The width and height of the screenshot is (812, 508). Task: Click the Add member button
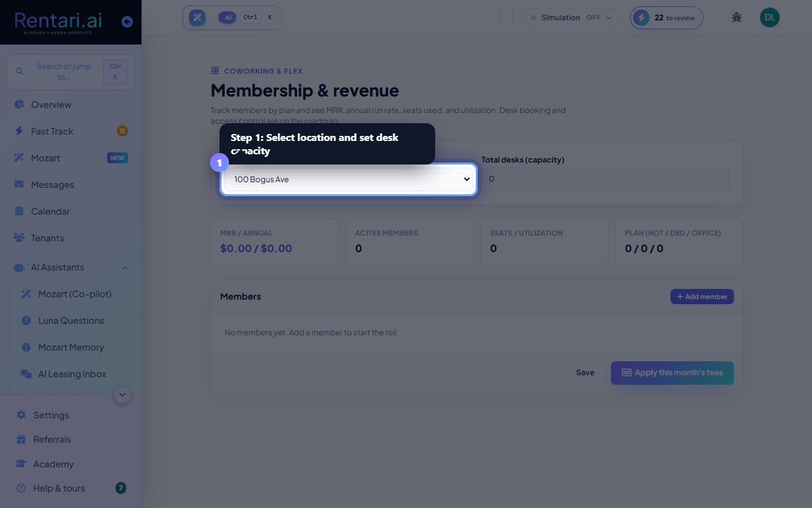tap(702, 297)
